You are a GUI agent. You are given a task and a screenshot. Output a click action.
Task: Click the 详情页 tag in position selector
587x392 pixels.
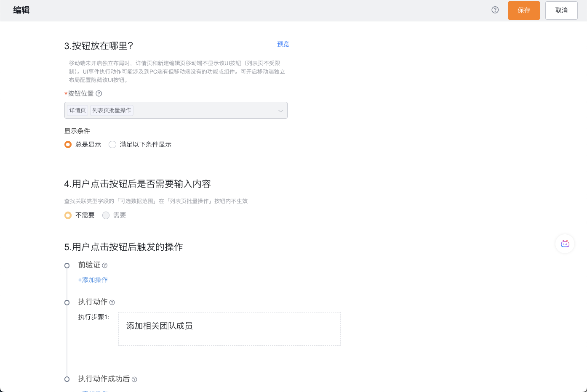77,111
